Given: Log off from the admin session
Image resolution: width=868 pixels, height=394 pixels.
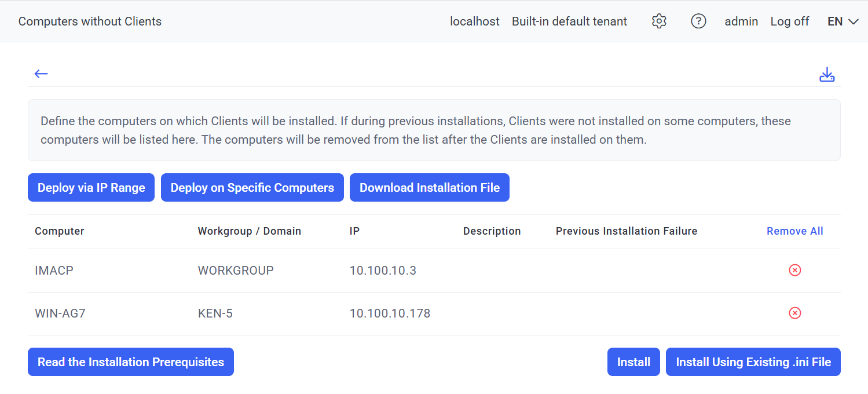Looking at the screenshot, I should pyautogui.click(x=789, y=21).
